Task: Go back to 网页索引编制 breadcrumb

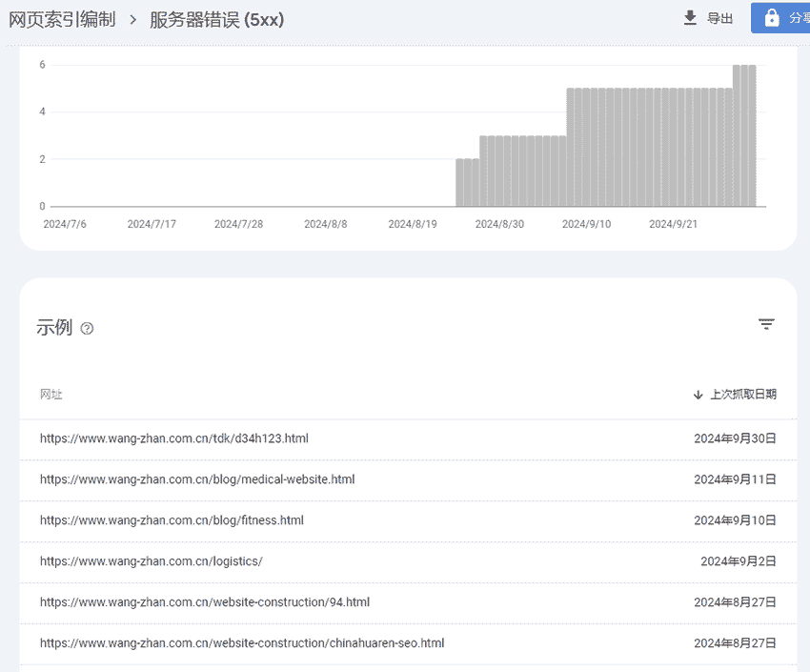Action: (x=62, y=19)
